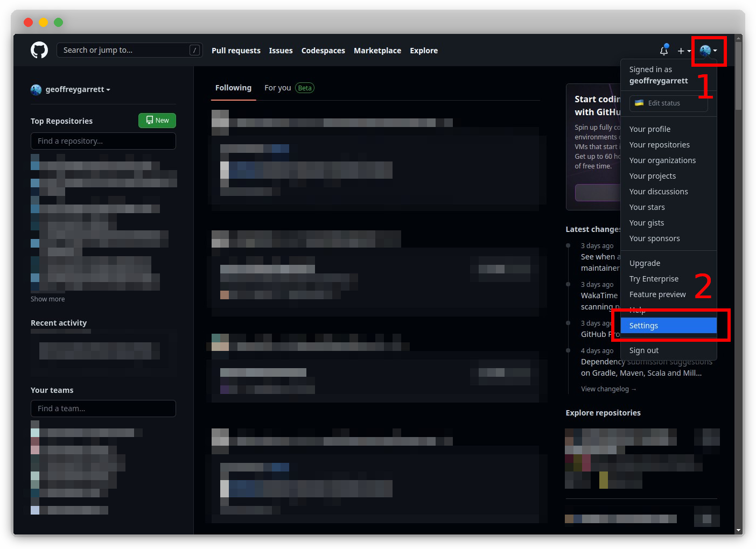
Task: Click Edit status in user menu
Action: pos(669,103)
